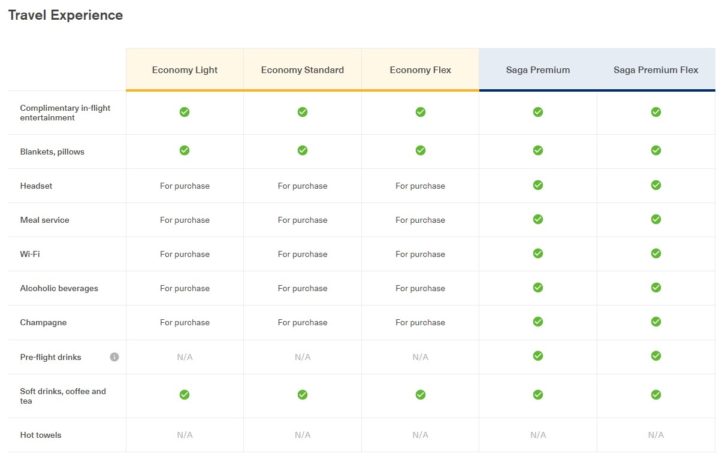Click the Saga Premium checkmark for Soft drinks

(538, 395)
